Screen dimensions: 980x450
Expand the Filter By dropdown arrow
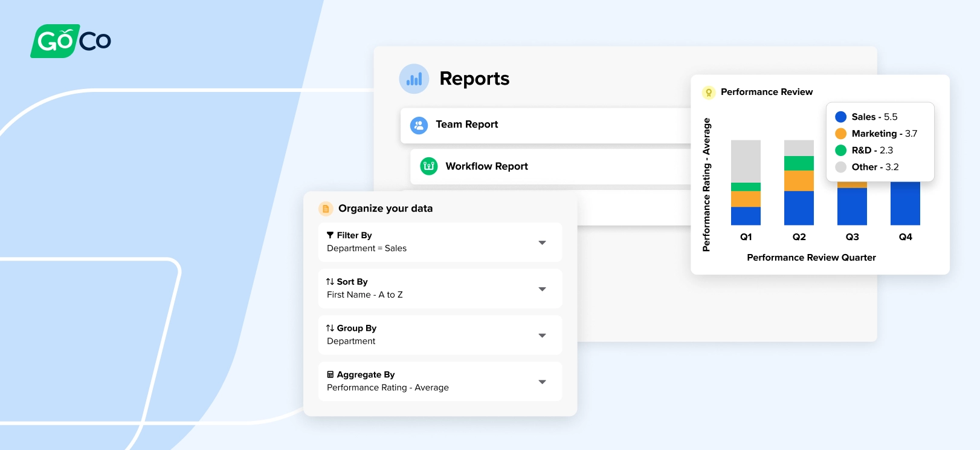click(x=542, y=243)
